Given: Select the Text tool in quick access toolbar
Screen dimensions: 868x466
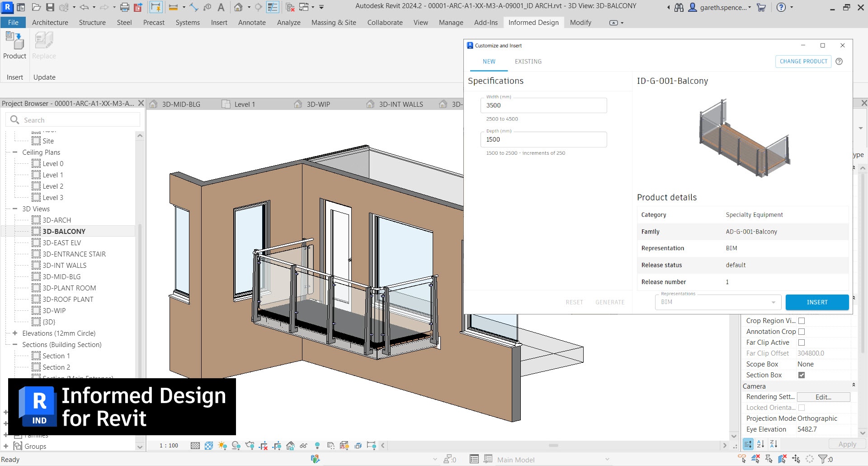Looking at the screenshot, I should tap(221, 7).
